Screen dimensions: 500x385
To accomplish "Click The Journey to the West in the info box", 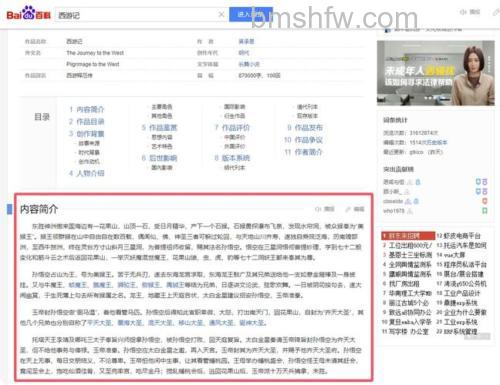I will tap(95, 53).
